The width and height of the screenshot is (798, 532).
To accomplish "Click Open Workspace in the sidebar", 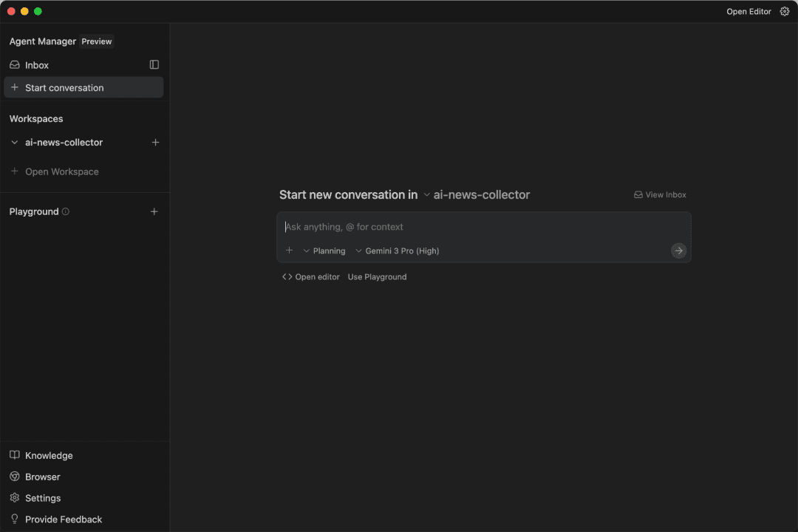I will pyautogui.click(x=61, y=171).
